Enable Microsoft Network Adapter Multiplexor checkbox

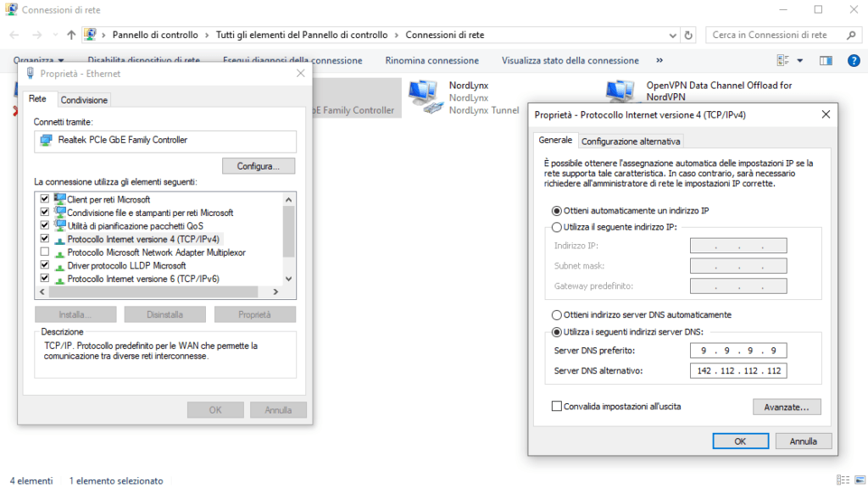tap(45, 252)
